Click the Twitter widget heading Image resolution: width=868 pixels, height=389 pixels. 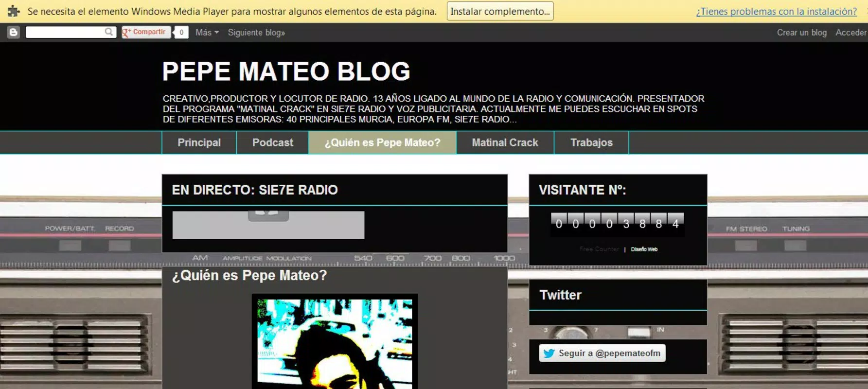coord(561,295)
